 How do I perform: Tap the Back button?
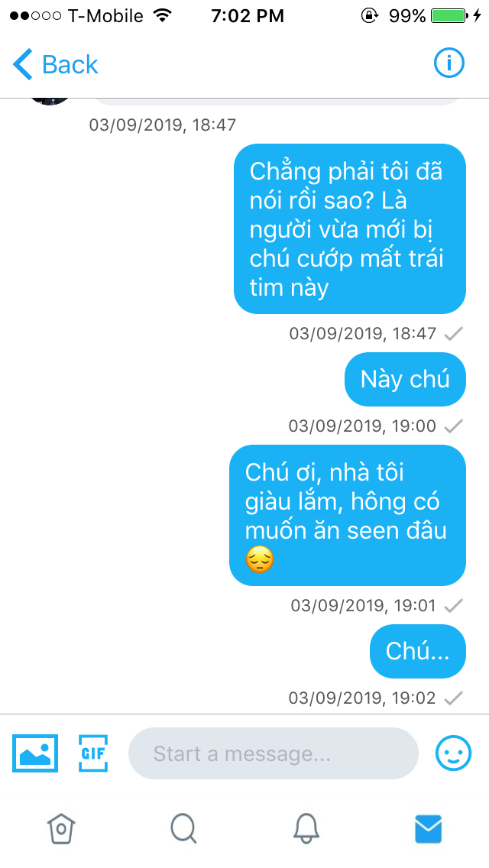click(55, 64)
